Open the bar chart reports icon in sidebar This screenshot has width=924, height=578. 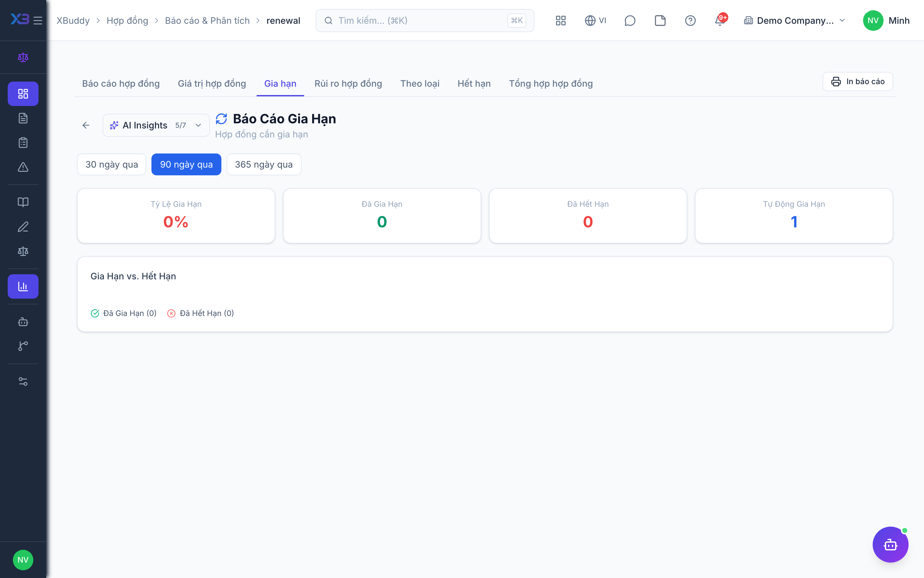(23, 286)
